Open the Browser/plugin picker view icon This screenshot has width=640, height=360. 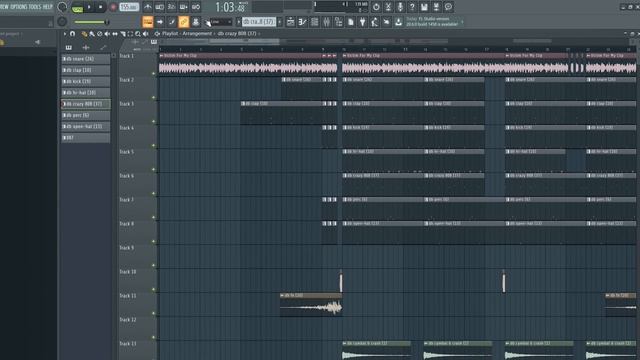point(338,22)
